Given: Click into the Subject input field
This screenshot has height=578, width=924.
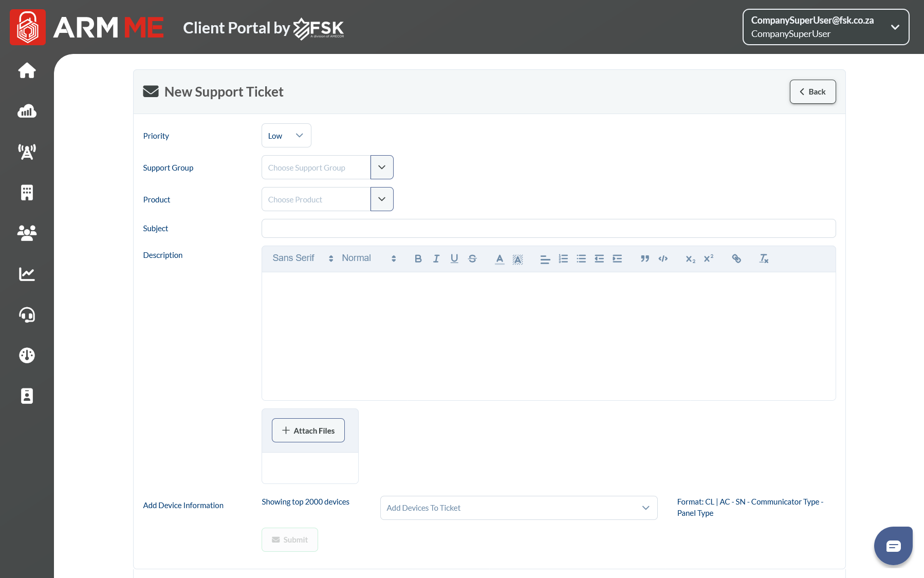Looking at the screenshot, I should pyautogui.click(x=548, y=229).
